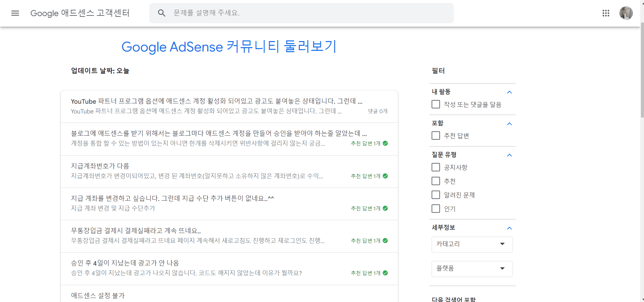Click '추천 답변 1개' on '무통장입금' row
This screenshot has width=644, height=302.
[365, 240]
